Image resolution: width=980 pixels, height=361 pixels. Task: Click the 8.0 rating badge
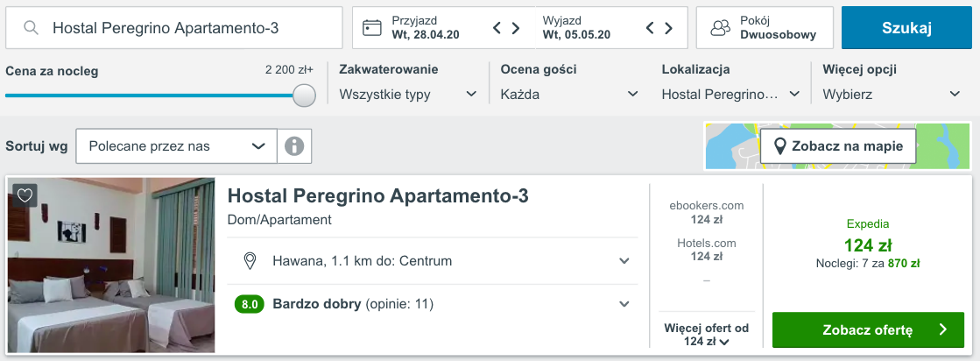250,305
